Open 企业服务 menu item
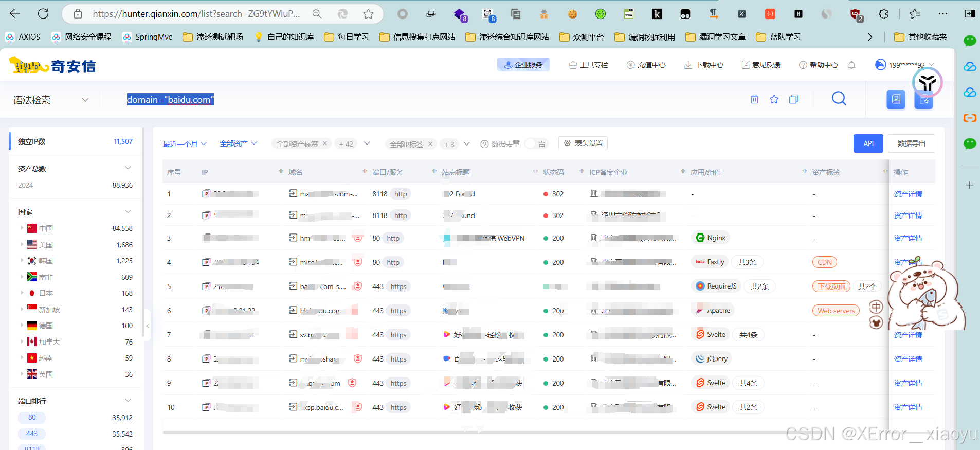 523,64
